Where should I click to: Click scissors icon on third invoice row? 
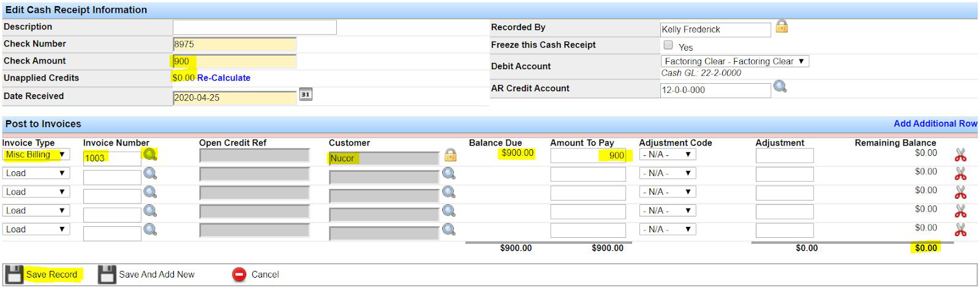coord(960,193)
